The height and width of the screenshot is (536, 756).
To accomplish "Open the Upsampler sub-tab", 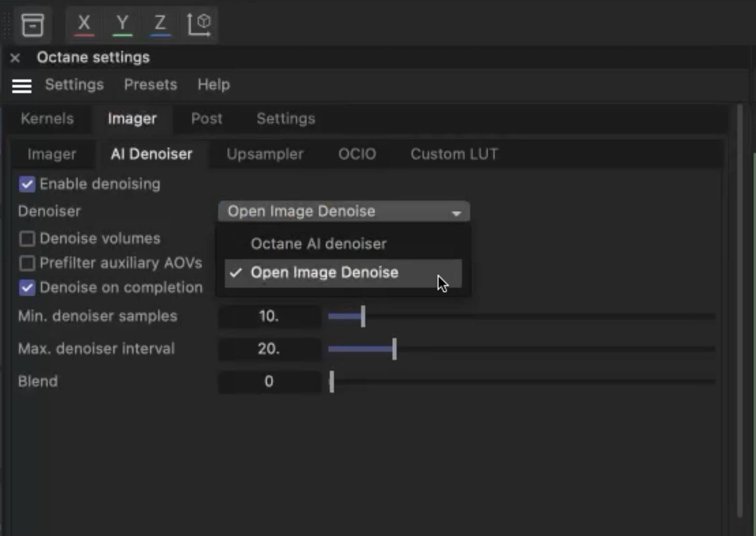I will pos(265,154).
